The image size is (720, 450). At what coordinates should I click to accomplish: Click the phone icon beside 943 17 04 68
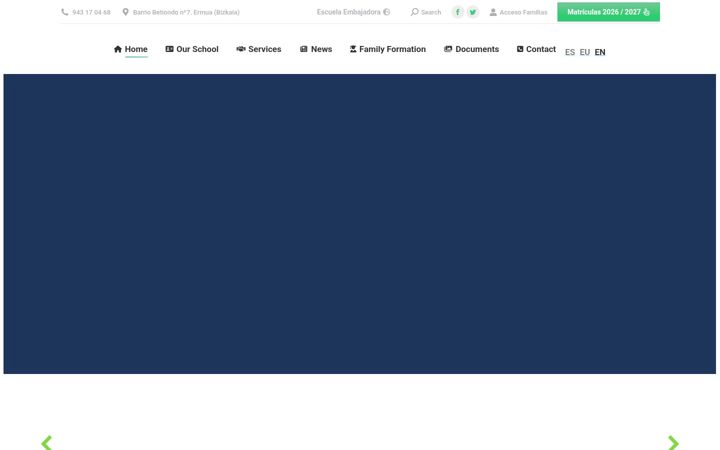65,12
